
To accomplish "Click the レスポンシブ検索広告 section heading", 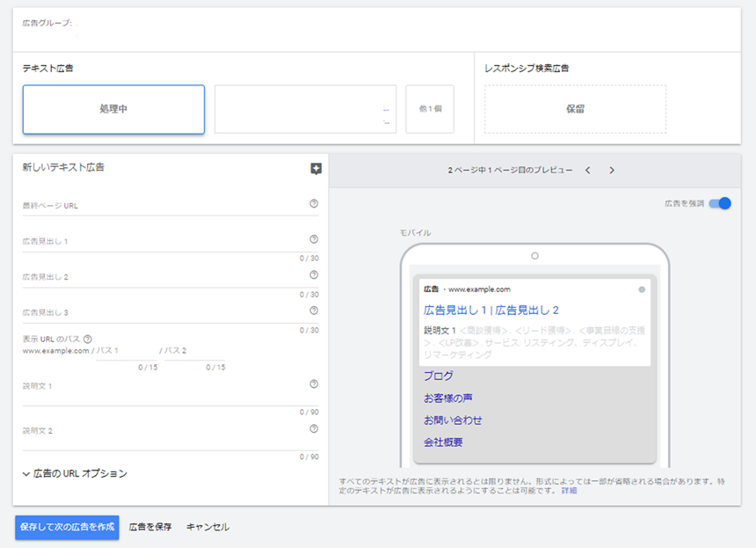I will (x=527, y=68).
